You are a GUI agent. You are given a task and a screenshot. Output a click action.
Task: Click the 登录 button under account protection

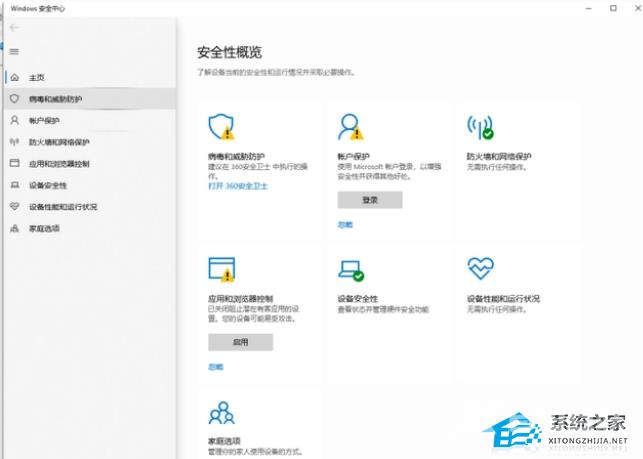point(370,200)
